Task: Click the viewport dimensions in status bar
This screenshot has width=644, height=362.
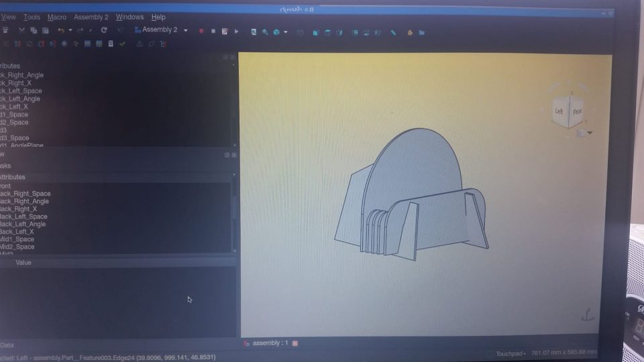Action: tap(564, 352)
